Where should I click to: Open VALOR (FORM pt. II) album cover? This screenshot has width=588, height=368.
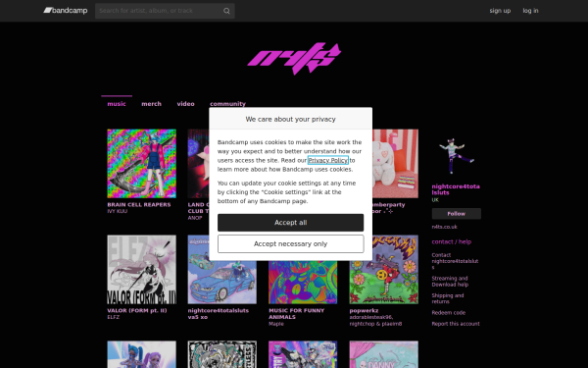coord(141,270)
